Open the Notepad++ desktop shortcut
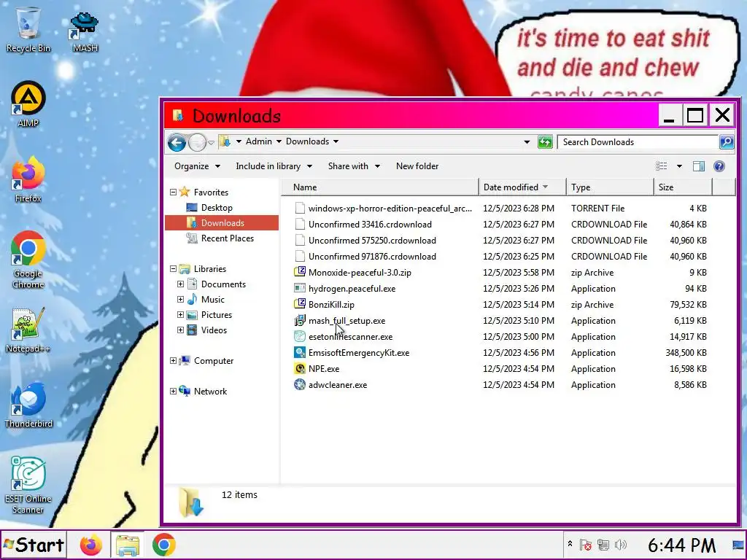This screenshot has width=747, height=560. (28, 330)
